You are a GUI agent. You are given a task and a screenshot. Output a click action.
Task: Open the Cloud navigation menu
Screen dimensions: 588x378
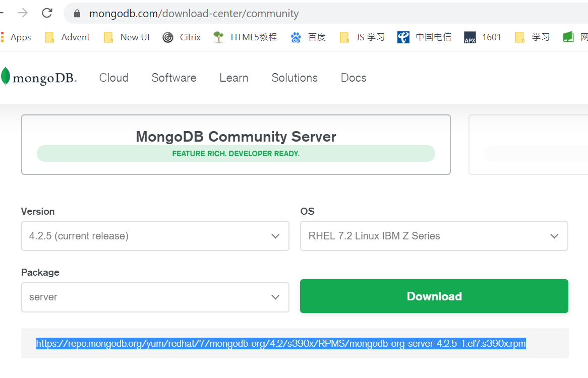[x=113, y=78]
